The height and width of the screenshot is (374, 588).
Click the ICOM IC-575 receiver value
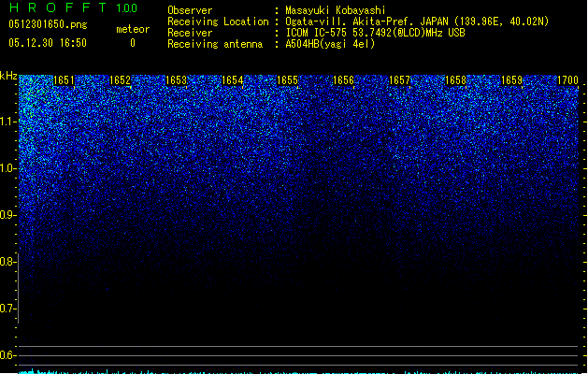coord(375,33)
